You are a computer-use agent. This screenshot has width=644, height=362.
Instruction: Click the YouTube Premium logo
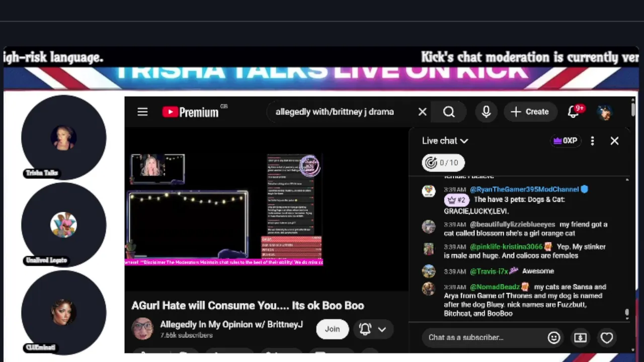tap(190, 112)
